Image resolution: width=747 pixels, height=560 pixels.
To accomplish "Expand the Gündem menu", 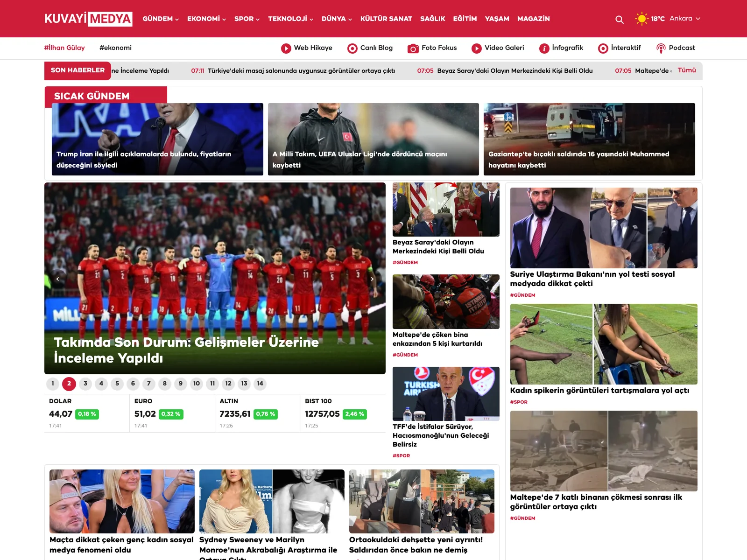I will pyautogui.click(x=161, y=19).
